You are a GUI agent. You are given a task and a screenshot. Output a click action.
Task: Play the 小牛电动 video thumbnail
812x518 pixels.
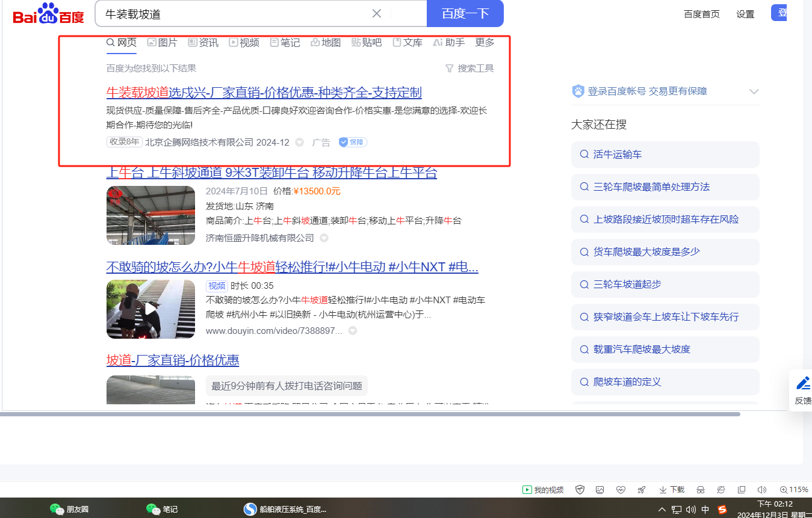tap(150, 309)
